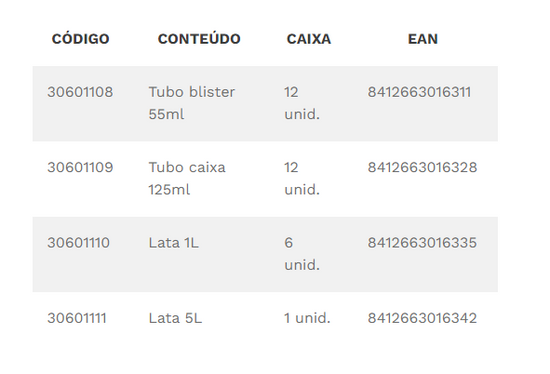This screenshot has height=374, width=550.
Task: Click the CONTEÚDO column header
Action: pyautogui.click(x=199, y=39)
